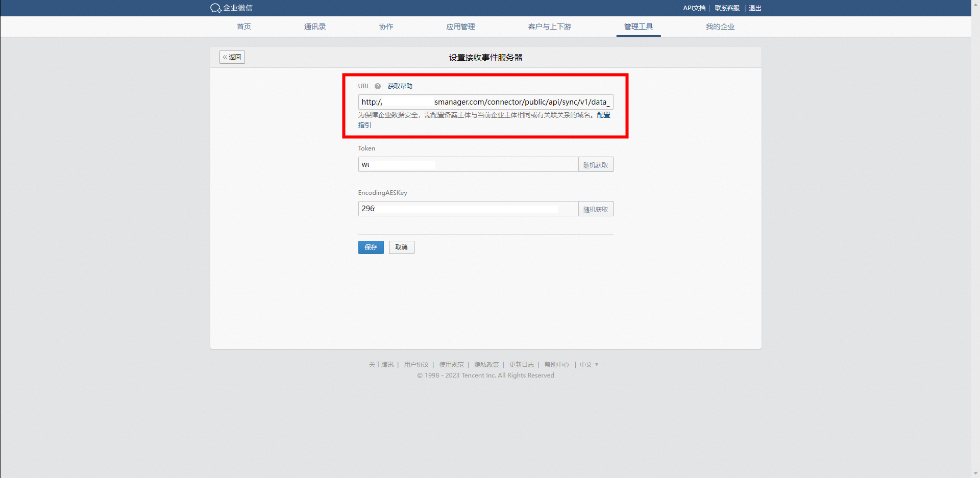
Task: Click the URL help question mark icon
Action: click(x=378, y=86)
